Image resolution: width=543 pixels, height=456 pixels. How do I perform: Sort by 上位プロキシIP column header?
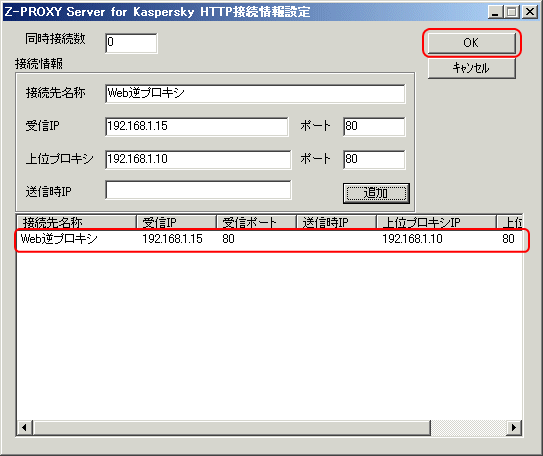pos(436,222)
